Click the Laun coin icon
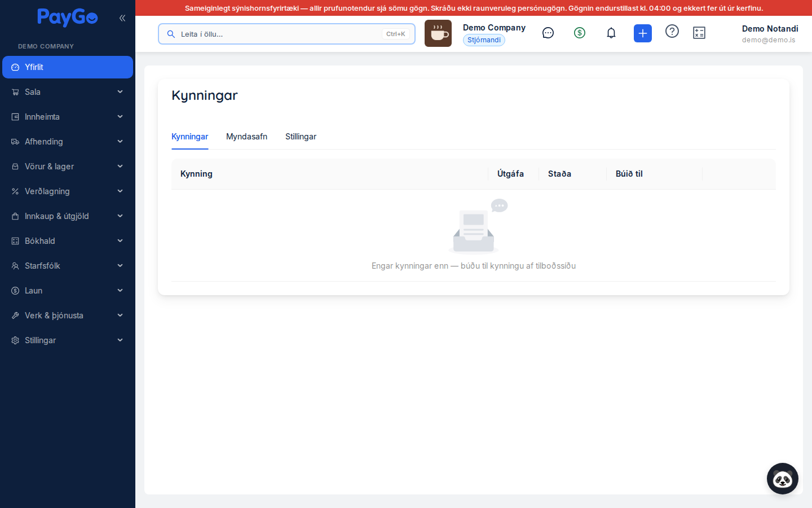 coord(15,291)
